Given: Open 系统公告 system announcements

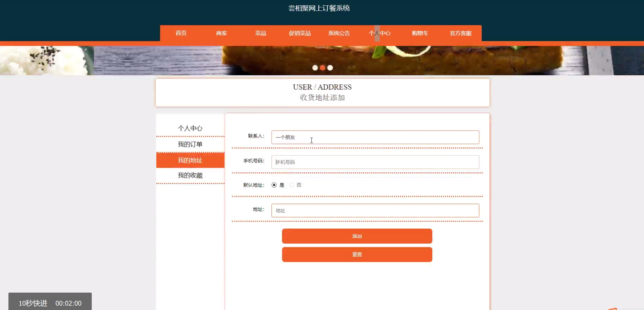Looking at the screenshot, I should click(339, 33).
